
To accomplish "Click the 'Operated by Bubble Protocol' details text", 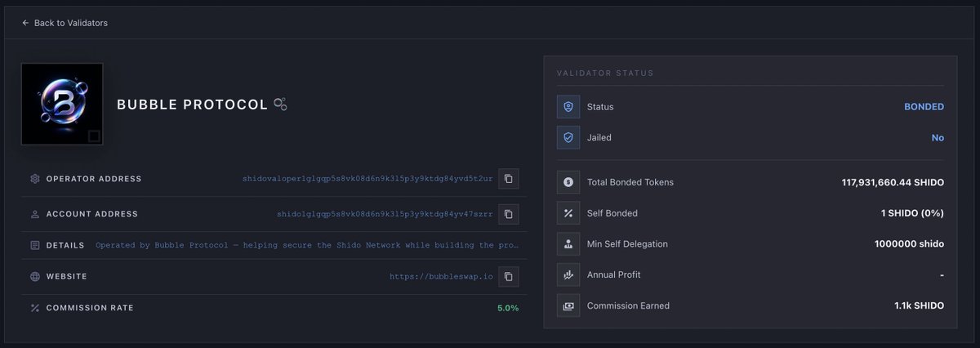I will (307, 245).
